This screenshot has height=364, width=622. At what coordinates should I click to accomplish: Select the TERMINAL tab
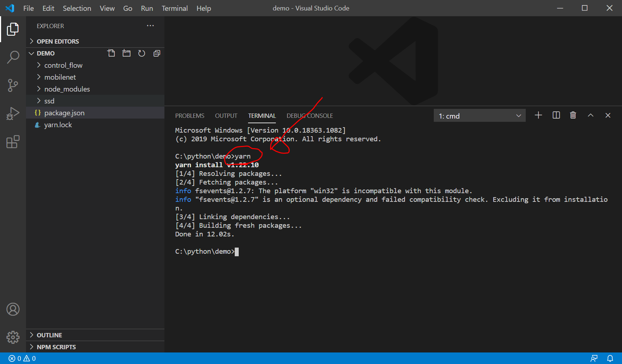tap(262, 116)
